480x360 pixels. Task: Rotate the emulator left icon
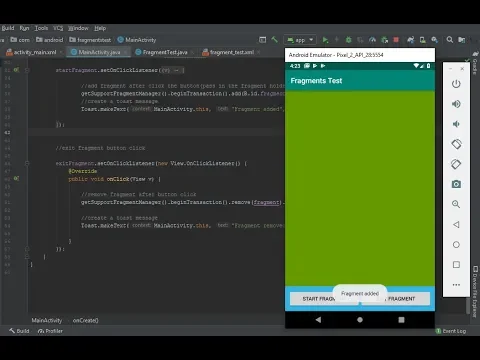tap(456, 144)
